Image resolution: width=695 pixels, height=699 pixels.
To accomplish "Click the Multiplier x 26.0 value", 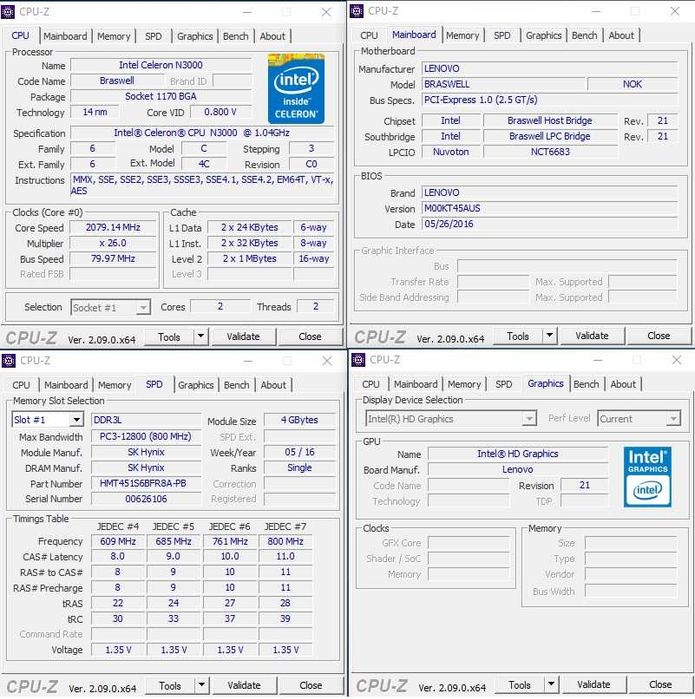I will (x=113, y=243).
